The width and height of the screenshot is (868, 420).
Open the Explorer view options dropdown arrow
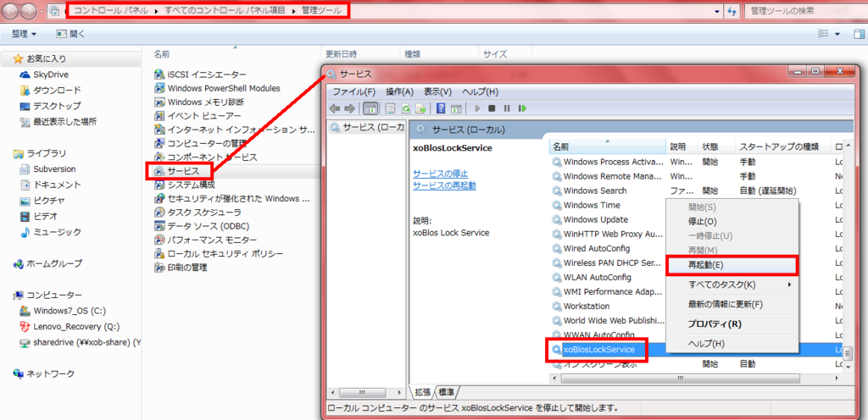click(x=837, y=34)
